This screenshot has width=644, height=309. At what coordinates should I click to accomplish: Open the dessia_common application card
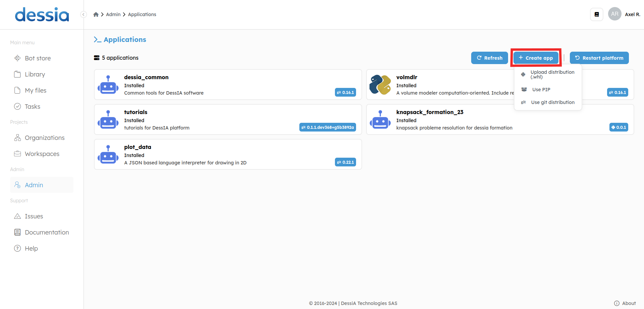[228, 85]
